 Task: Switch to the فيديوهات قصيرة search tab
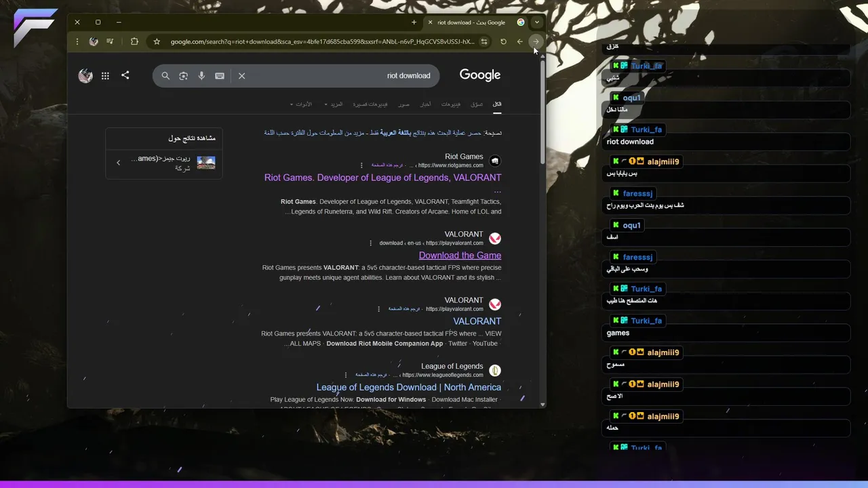pyautogui.click(x=370, y=104)
